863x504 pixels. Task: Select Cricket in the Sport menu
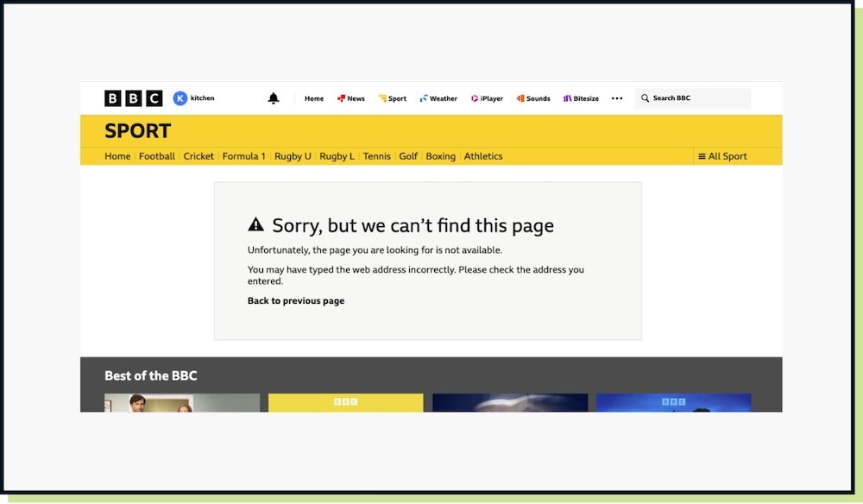point(198,156)
